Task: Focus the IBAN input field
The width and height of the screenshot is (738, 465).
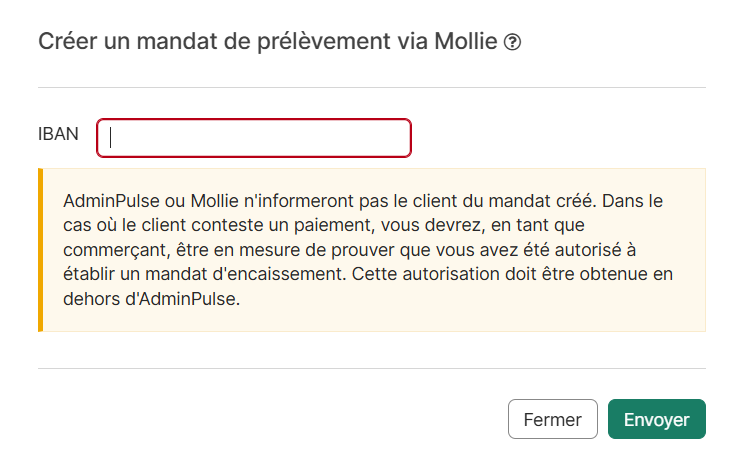Action: tap(254, 138)
